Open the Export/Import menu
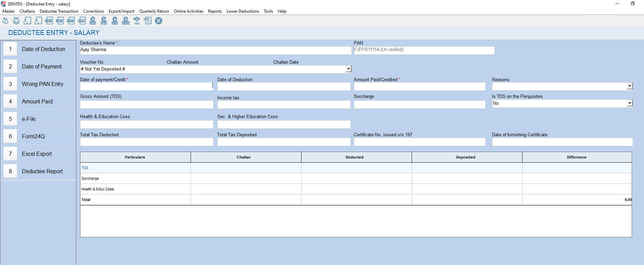The height and width of the screenshot is (265, 644). pyautogui.click(x=121, y=11)
